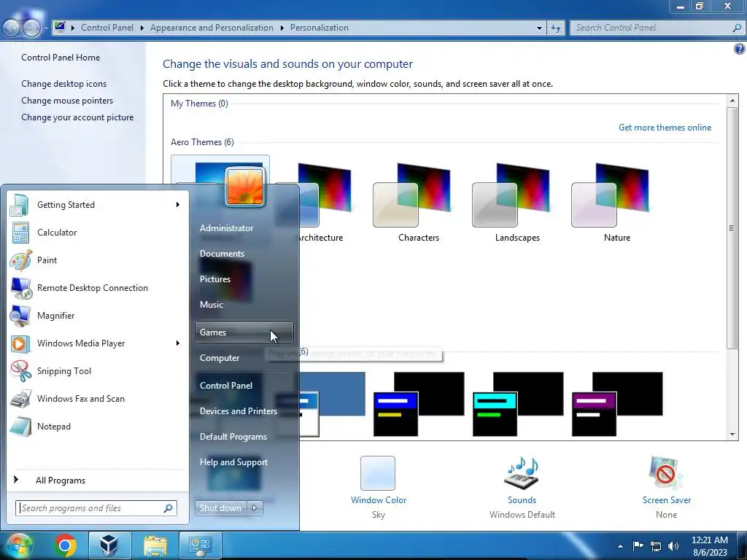This screenshot has width=747, height=560.
Task: Click Appearance and Personalization breadcrumb
Action: point(212,28)
